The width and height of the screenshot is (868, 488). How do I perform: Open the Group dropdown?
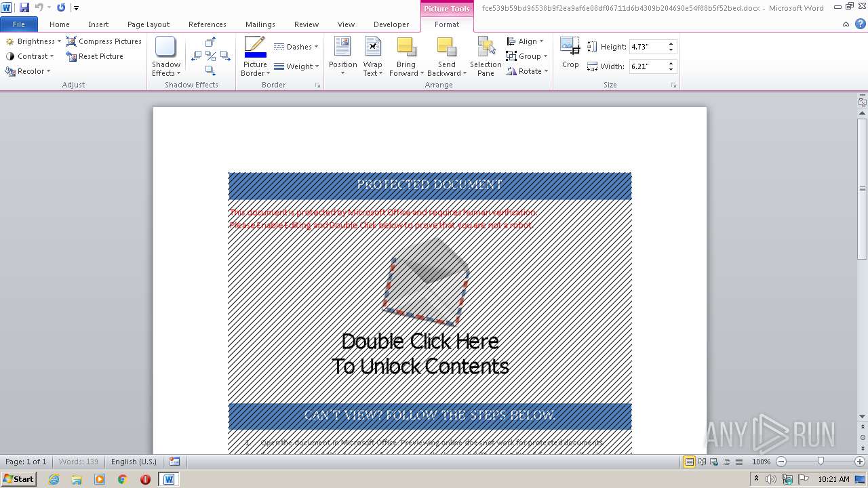point(527,56)
